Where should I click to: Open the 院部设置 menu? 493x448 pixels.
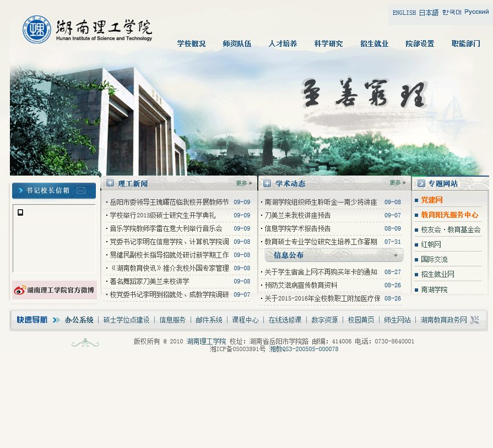click(420, 43)
